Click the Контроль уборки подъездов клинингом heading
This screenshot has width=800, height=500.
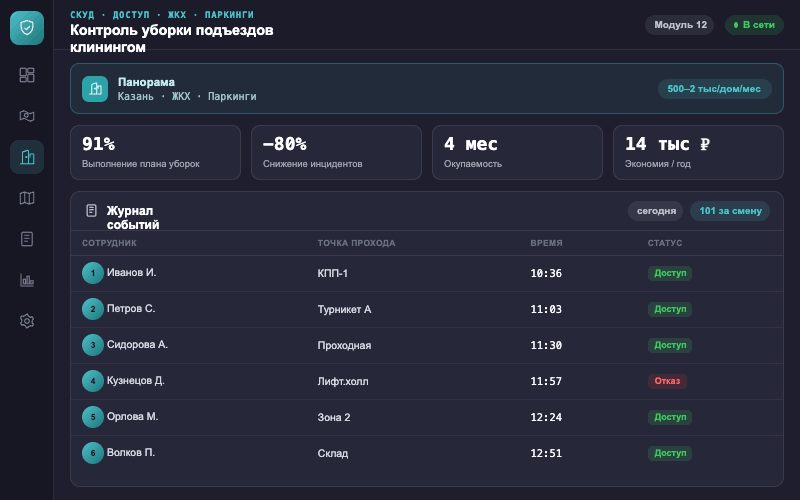pos(171,38)
